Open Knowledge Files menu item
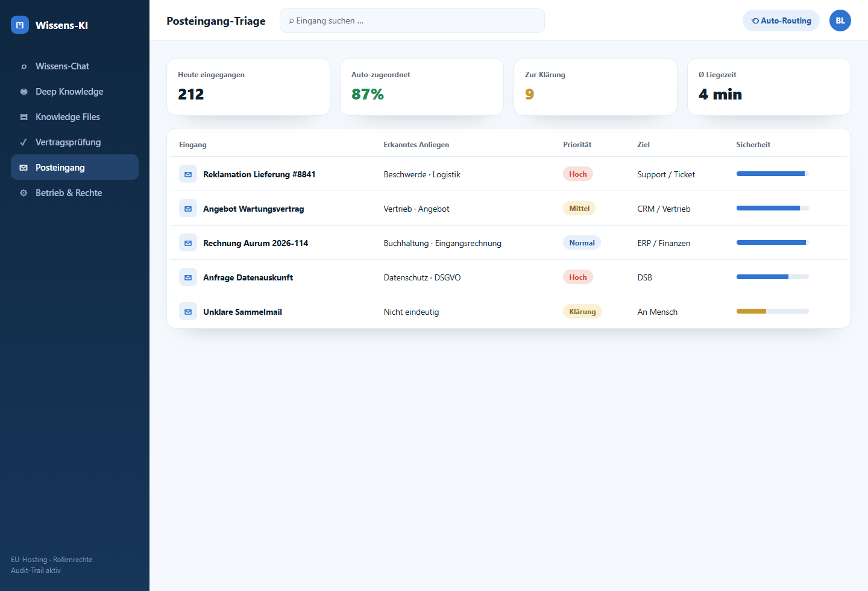This screenshot has height=591, width=868. (75, 117)
